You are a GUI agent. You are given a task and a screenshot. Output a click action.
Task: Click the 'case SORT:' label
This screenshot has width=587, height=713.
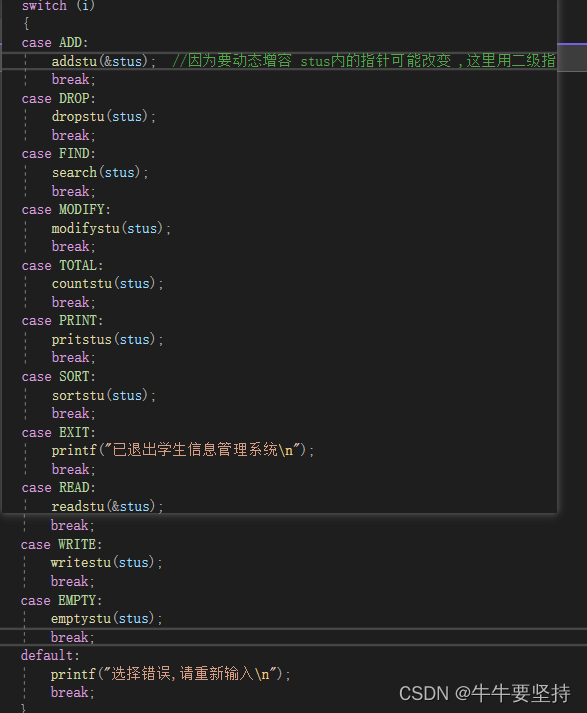pyautogui.click(x=58, y=377)
